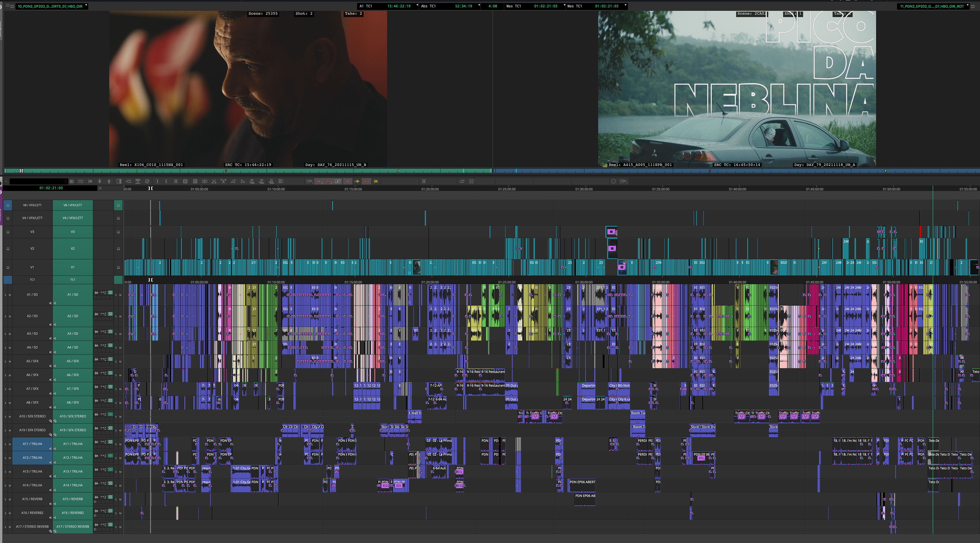
Task: Click the scissors icon in timeline toolbar
Action: pyautogui.click(x=214, y=181)
